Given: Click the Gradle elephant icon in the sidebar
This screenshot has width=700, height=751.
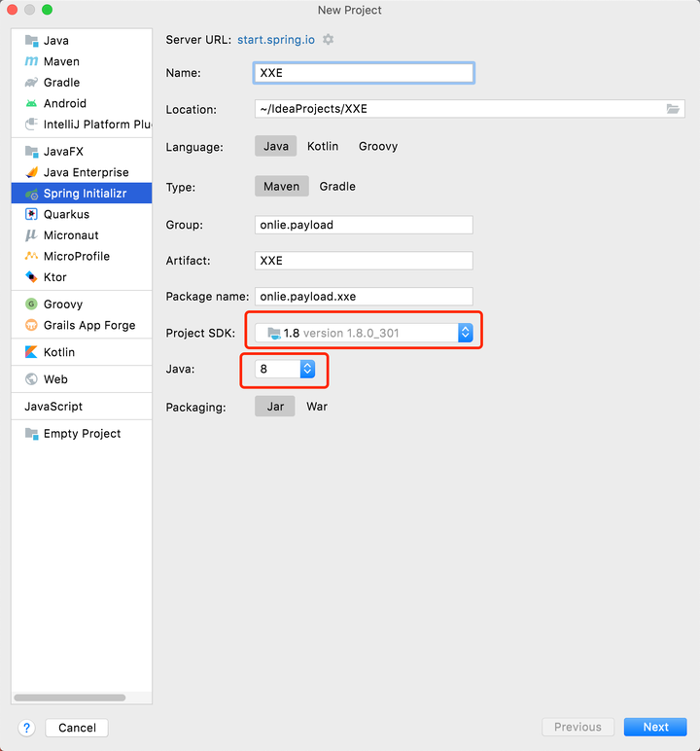Looking at the screenshot, I should (x=32, y=83).
